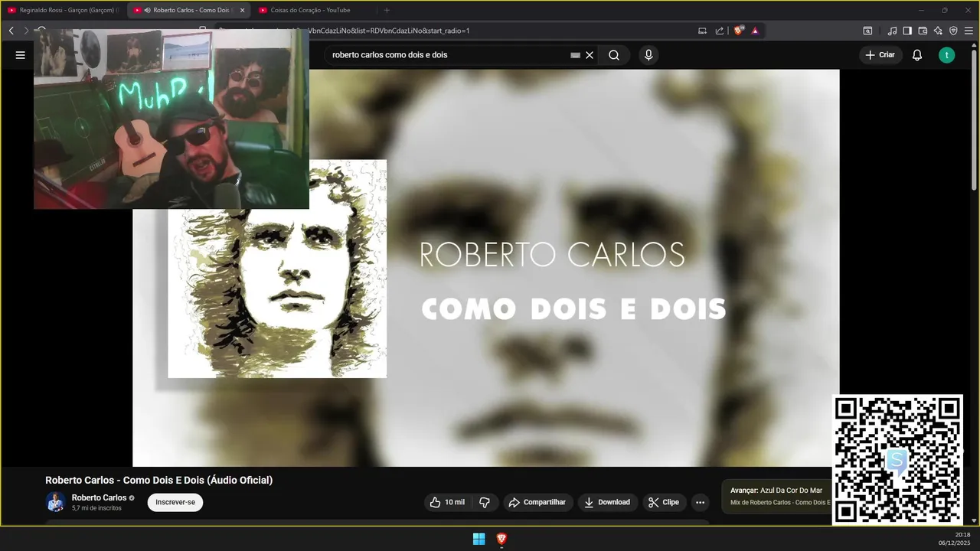
Task: Click the Download button
Action: (608, 502)
